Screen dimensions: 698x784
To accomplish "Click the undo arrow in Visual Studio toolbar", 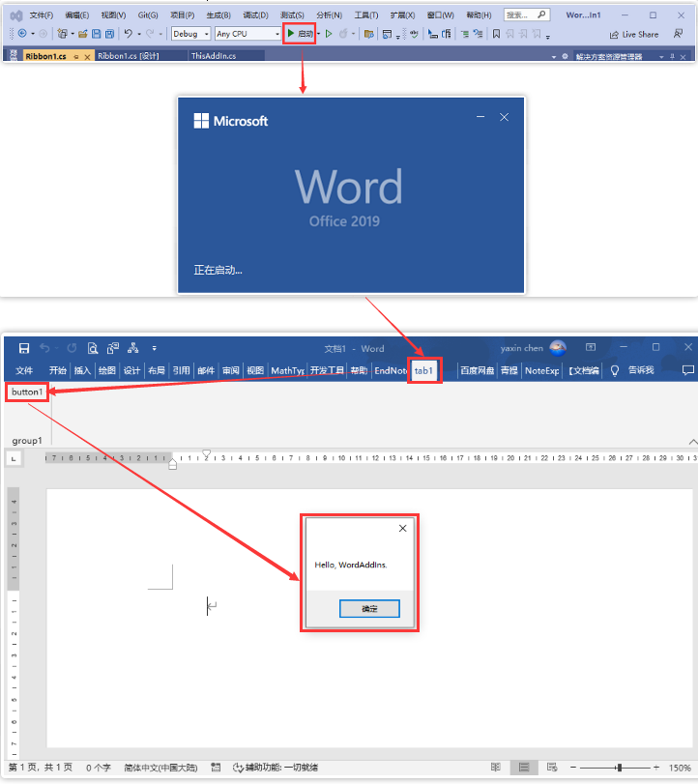I will 129,34.
